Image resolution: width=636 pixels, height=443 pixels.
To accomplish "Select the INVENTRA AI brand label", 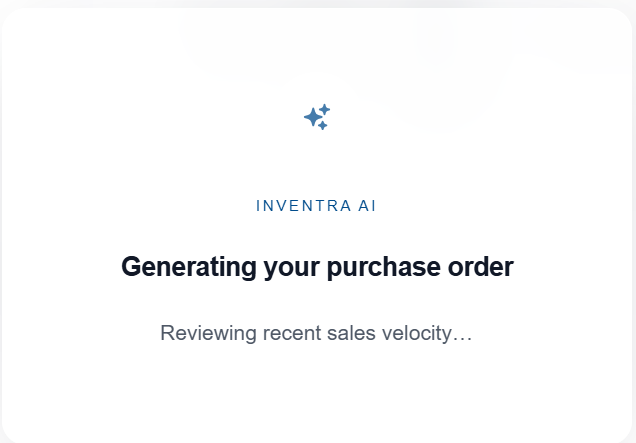I will pyautogui.click(x=316, y=206).
